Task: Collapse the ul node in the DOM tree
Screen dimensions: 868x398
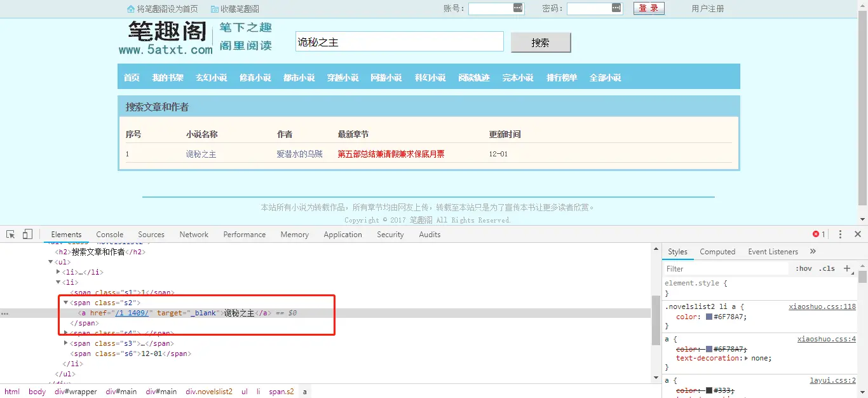Action: tap(51, 262)
